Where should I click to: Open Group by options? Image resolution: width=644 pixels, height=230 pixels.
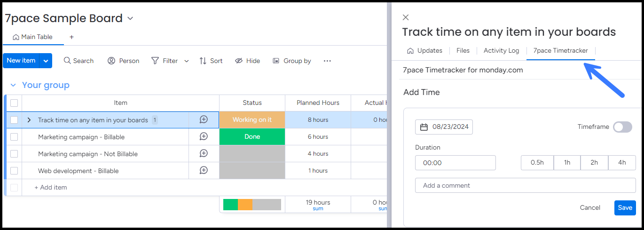[x=292, y=61]
